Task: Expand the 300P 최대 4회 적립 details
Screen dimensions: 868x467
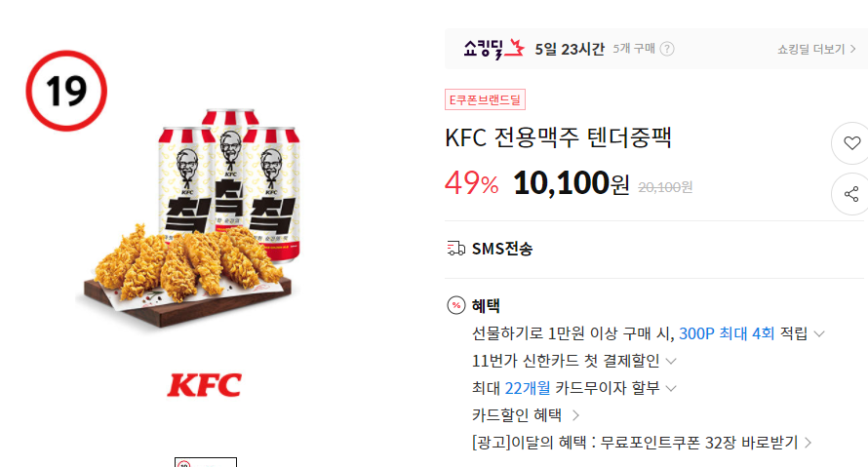Action: pos(819,333)
